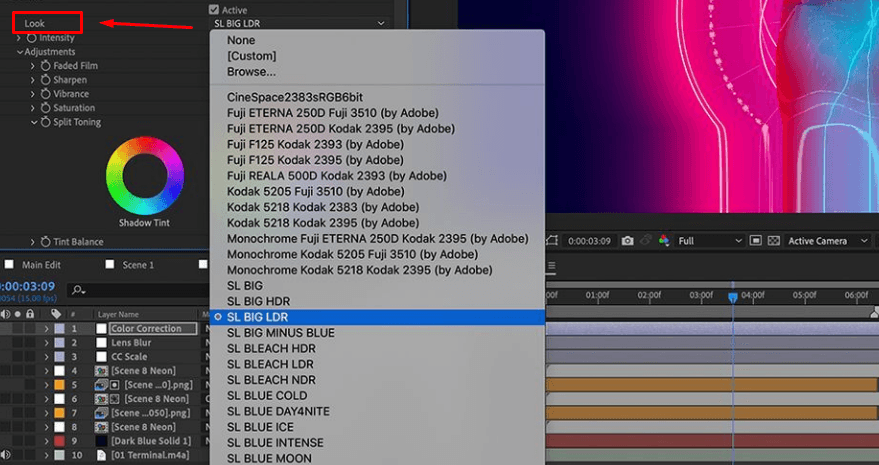Toggle solo switch on Lens Blur layer
This screenshot has height=465, width=879.
pos(18,343)
